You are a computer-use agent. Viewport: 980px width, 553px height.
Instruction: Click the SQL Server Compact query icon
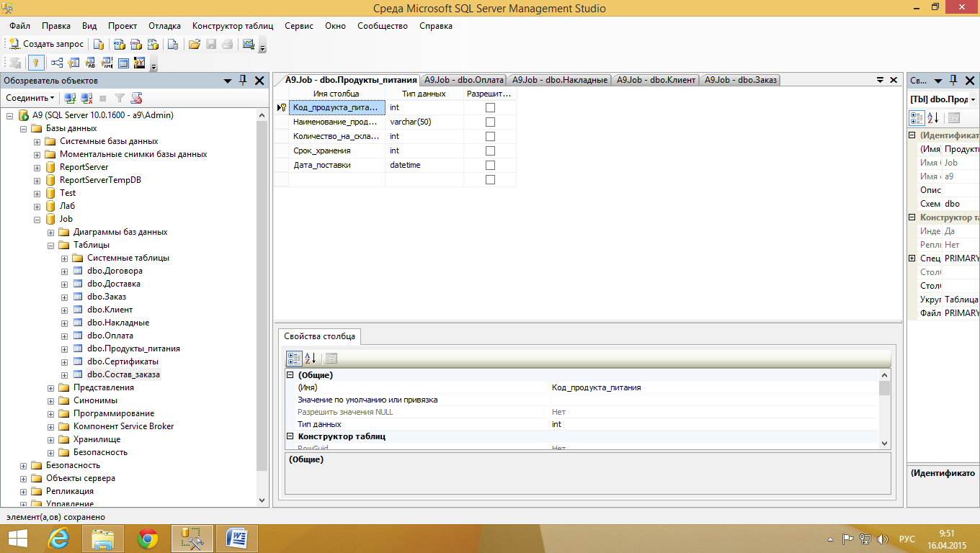[x=172, y=44]
